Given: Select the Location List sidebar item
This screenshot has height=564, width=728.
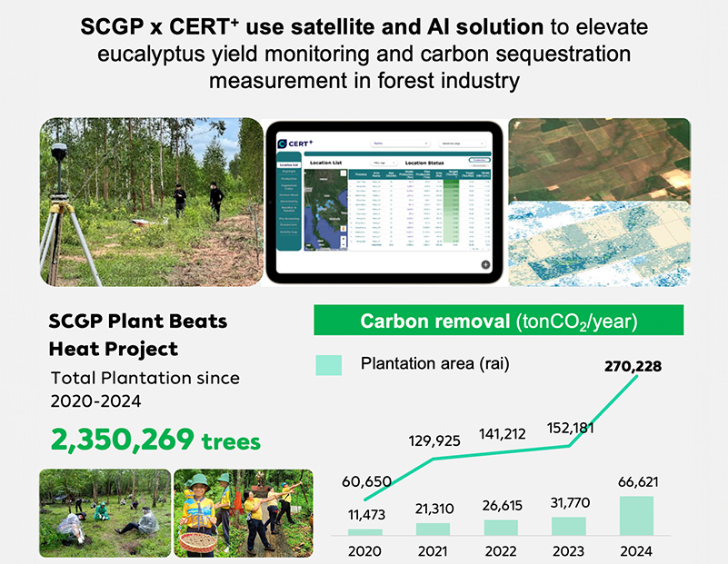Looking at the screenshot, I should 290,163.
